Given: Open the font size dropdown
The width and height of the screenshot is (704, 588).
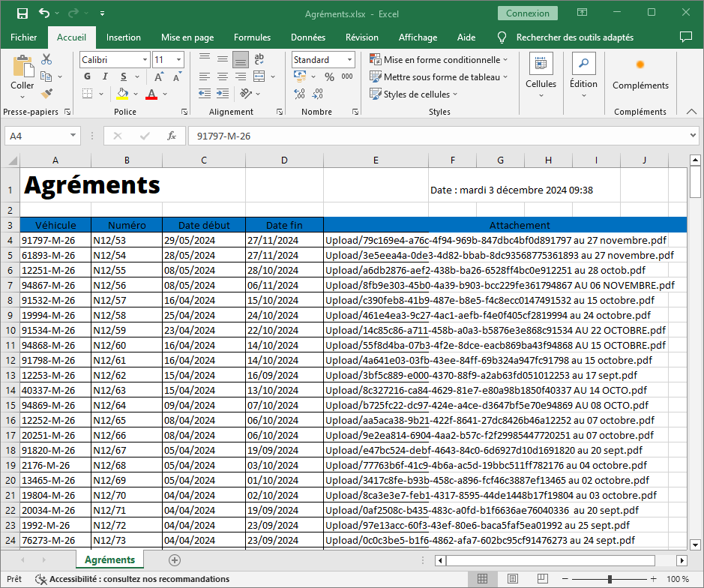Looking at the screenshot, I should point(178,60).
